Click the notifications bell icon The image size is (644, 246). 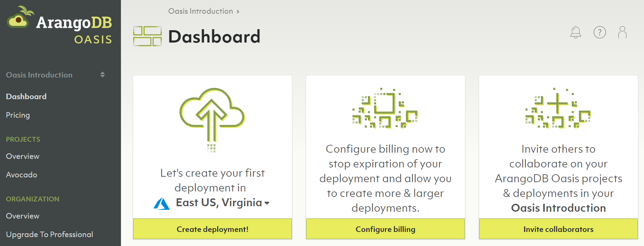575,32
